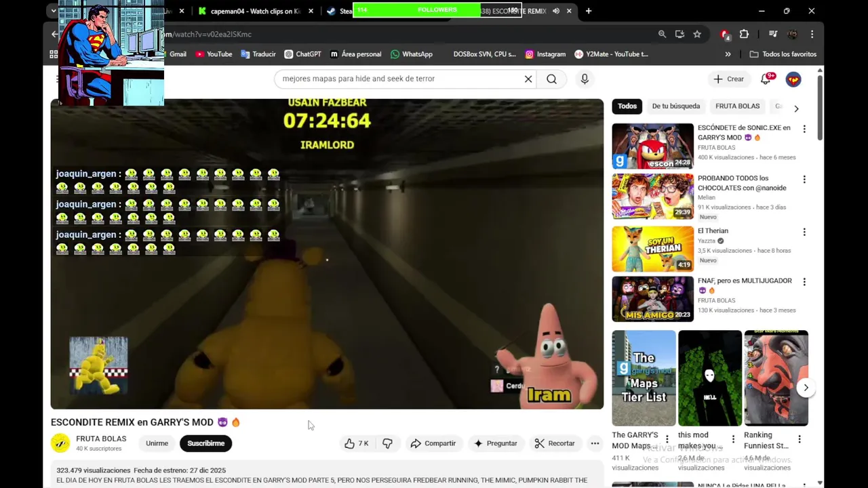Click the video player to pause playback

(327, 254)
